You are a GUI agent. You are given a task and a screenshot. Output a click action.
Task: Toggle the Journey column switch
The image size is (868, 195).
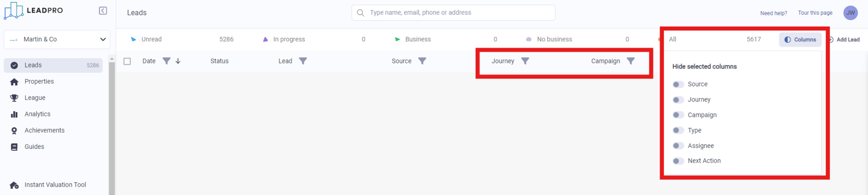(x=678, y=100)
